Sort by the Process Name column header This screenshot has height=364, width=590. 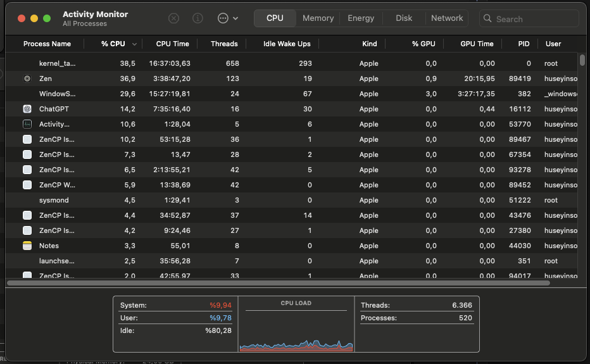pos(47,44)
